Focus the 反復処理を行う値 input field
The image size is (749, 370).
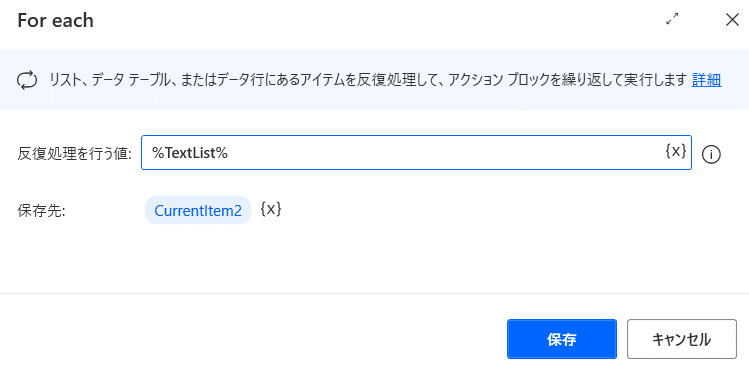[416, 152]
